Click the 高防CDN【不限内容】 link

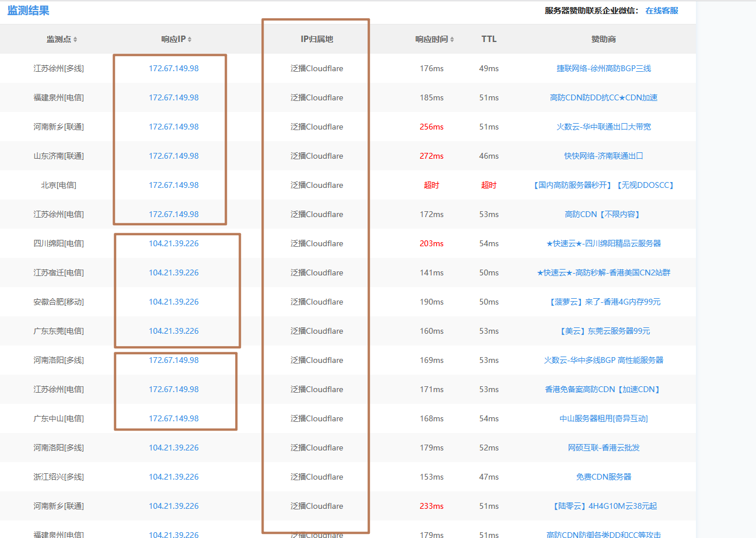coord(603,214)
